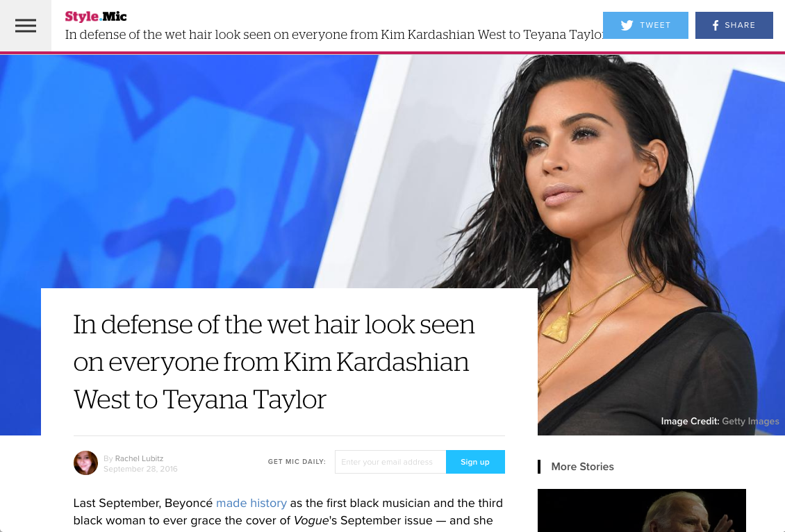The height and width of the screenshot is (532, 785).
Task: Click the Facebook f icon
Action: click(716, 26)
